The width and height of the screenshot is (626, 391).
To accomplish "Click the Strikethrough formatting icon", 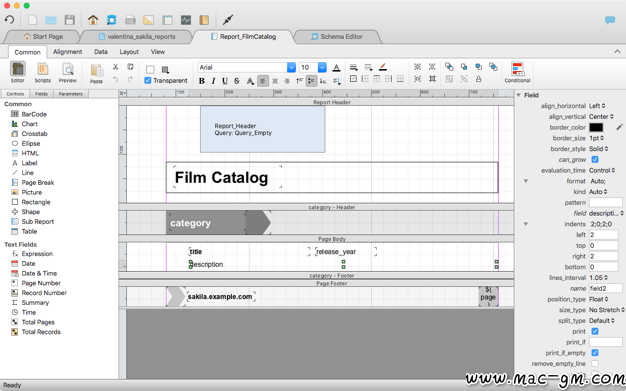I will [x=237, y=81].
